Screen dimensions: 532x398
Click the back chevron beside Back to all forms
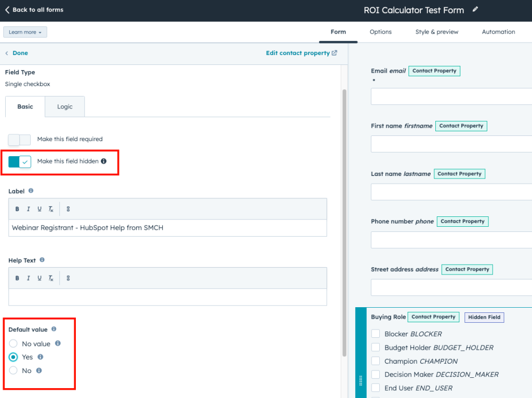click(x=7, y=10)
